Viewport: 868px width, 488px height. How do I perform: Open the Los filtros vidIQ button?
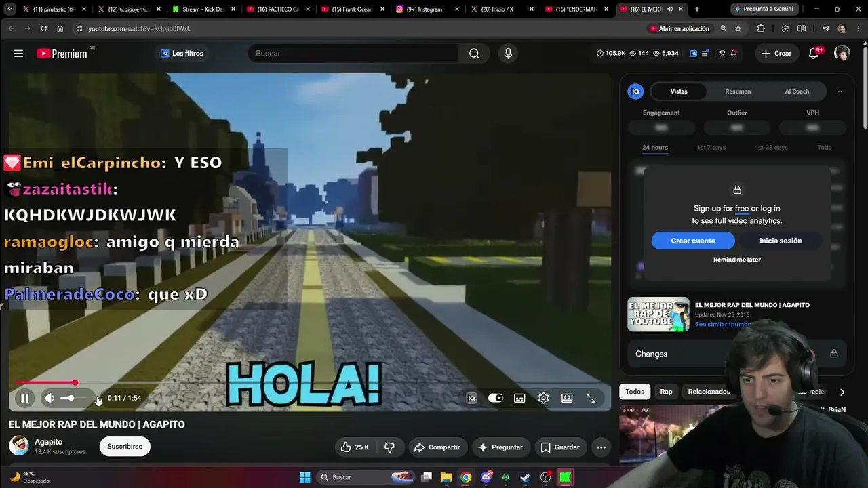pos(182,54)
